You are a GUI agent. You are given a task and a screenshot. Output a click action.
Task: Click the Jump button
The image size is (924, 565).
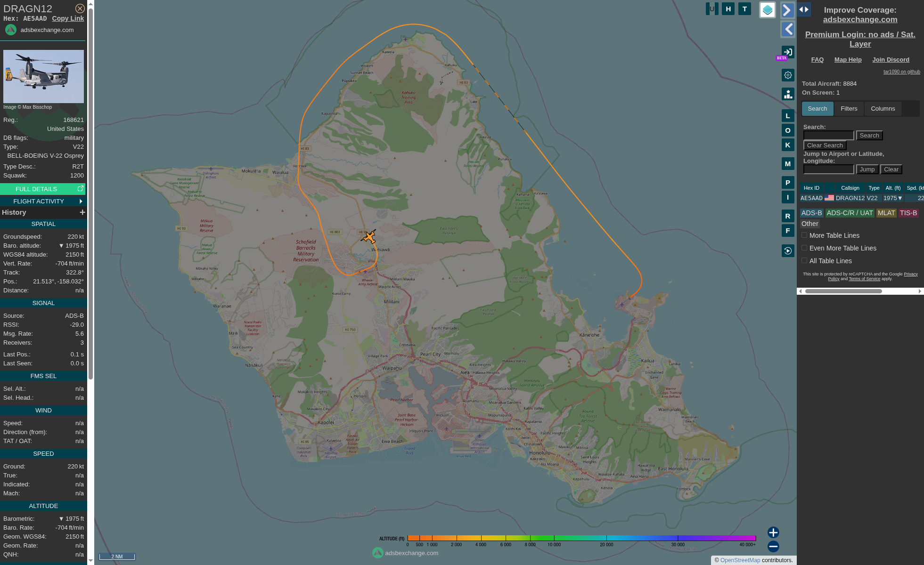[867, 169]
